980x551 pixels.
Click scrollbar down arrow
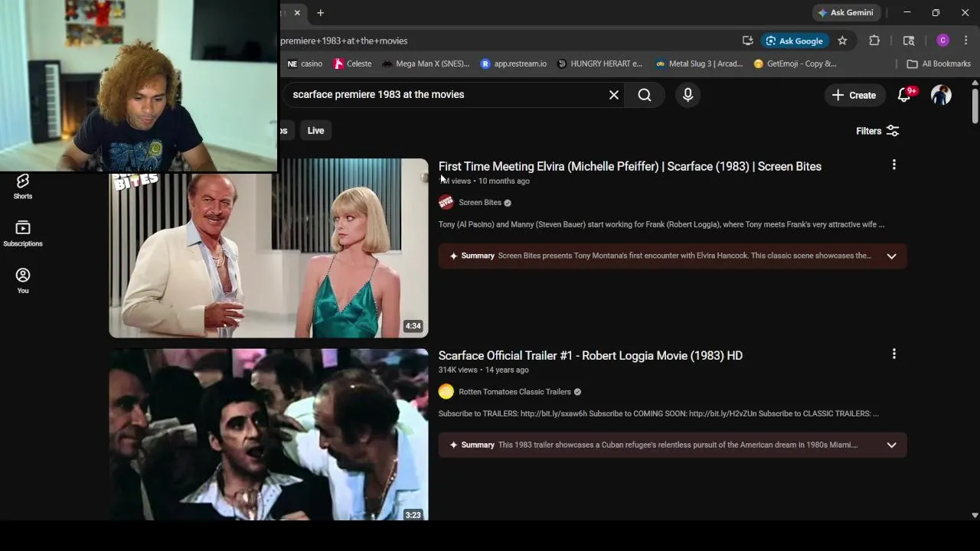(975, 516)
